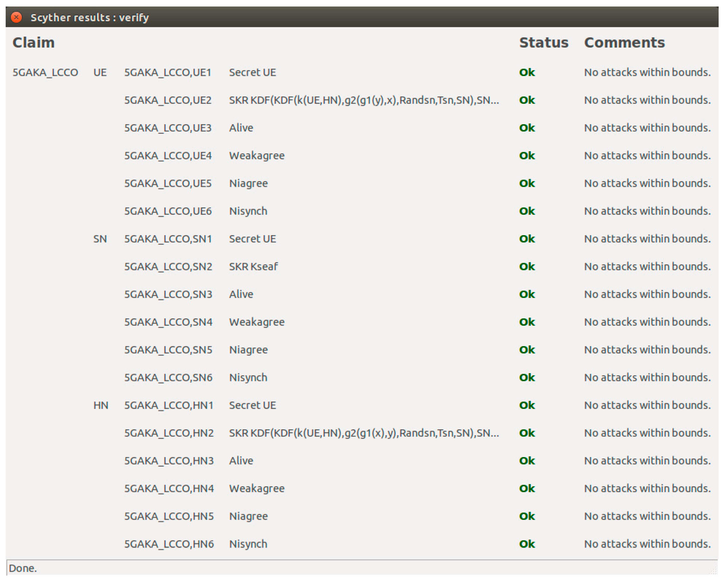
Task: Click the Comments column header
Action: coord(624,43)
